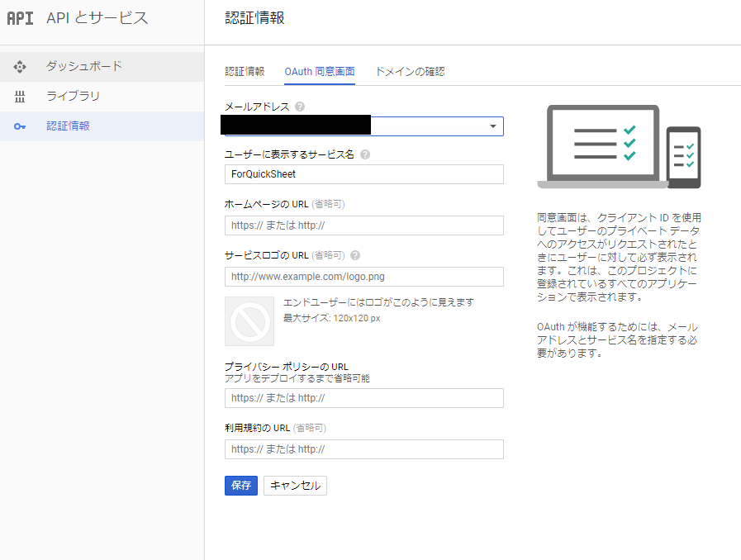Switch to the 認証情報 tab
741x560 pixels.
245,72
